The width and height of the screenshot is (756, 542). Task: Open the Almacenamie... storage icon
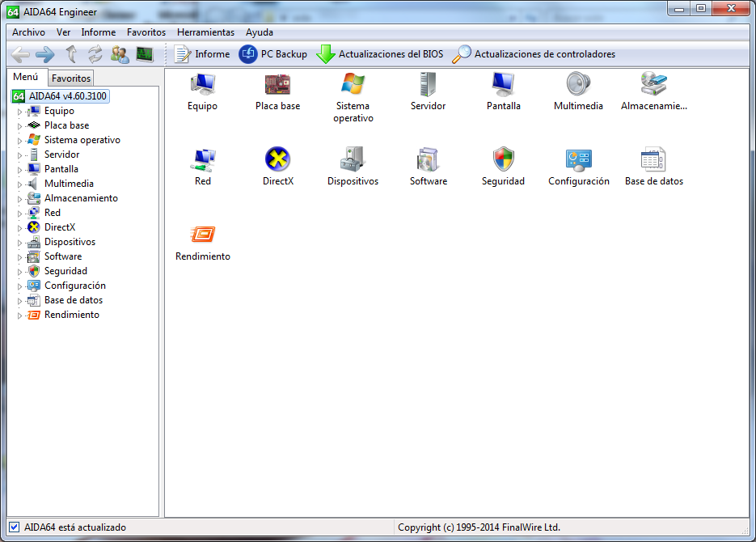(654, 83)
